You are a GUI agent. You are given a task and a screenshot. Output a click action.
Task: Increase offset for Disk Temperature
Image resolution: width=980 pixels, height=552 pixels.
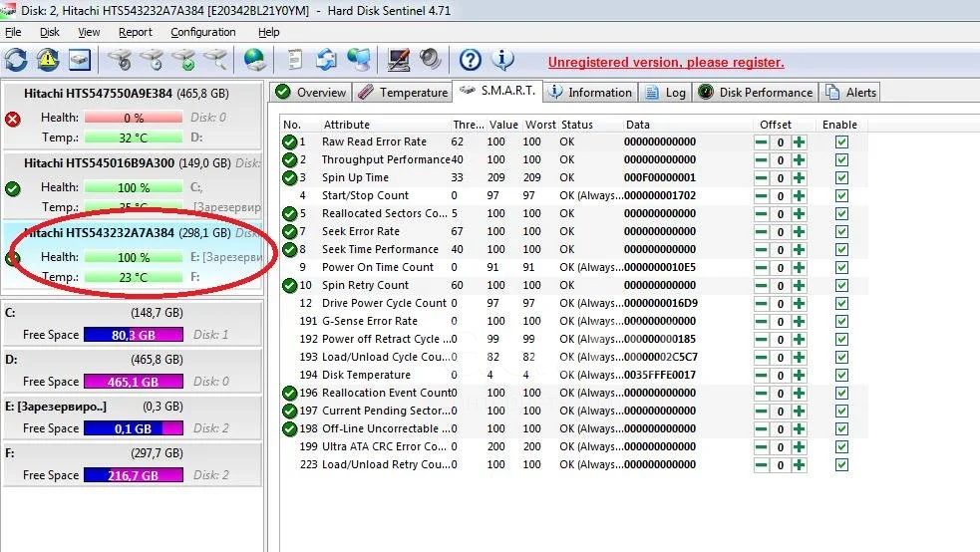click(799, 376)
